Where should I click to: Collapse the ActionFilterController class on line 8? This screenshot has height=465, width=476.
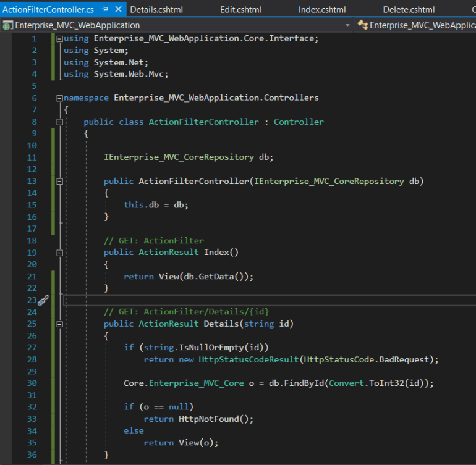coord(59,122)
